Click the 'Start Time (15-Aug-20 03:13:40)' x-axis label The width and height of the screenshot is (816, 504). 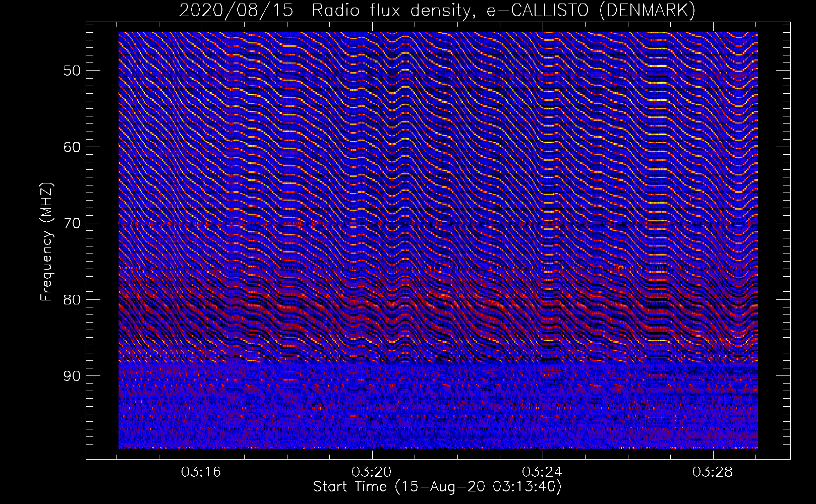point(437,487)
